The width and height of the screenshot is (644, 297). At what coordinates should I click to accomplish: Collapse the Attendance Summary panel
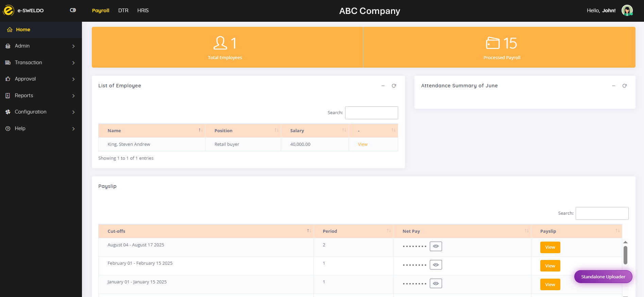click(613, 86)
